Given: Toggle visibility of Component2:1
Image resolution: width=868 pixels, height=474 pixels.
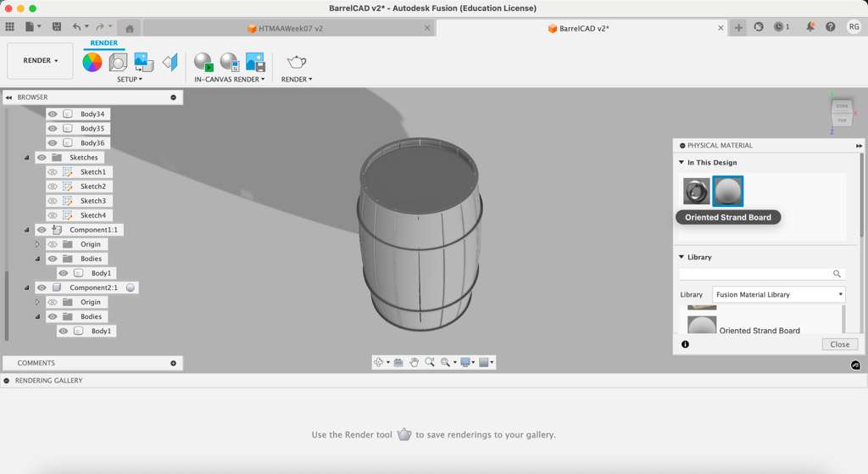Looking at the screenshot, I should coord(42,287).
